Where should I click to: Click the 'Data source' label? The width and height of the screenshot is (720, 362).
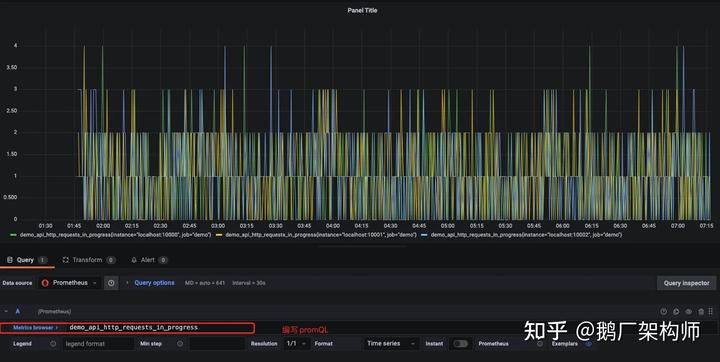(17, 283)
